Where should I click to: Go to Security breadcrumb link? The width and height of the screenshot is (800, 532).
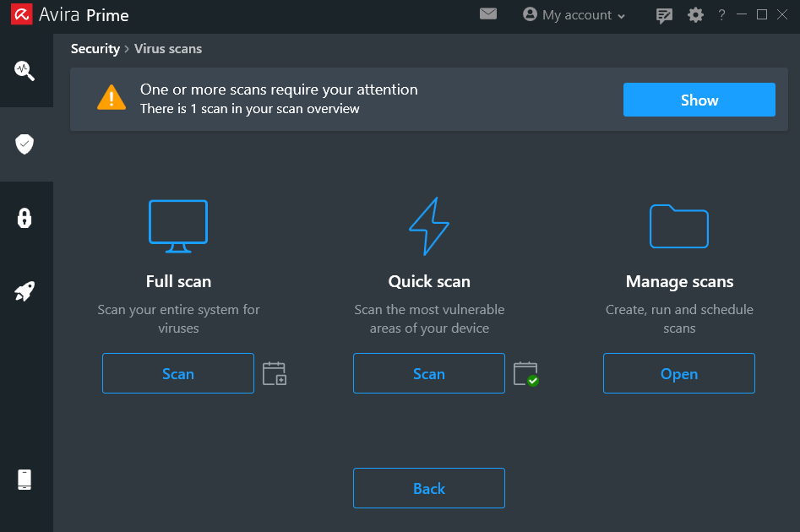pyautogui.click(x=95, y=49)
